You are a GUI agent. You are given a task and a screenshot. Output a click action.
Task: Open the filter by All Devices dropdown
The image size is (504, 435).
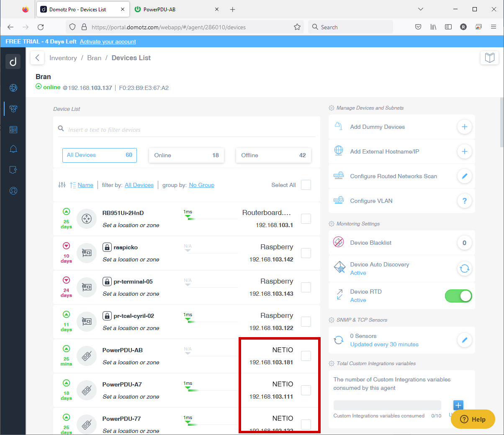point(139,185)
